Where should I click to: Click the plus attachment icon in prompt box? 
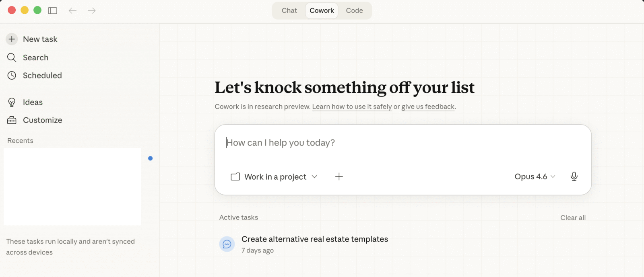tap(339, 176)
